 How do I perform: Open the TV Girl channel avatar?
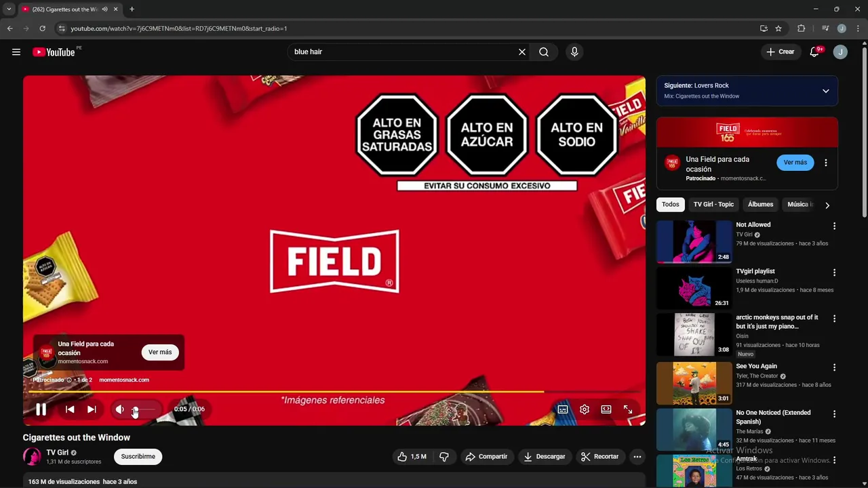tap(32, 457)
